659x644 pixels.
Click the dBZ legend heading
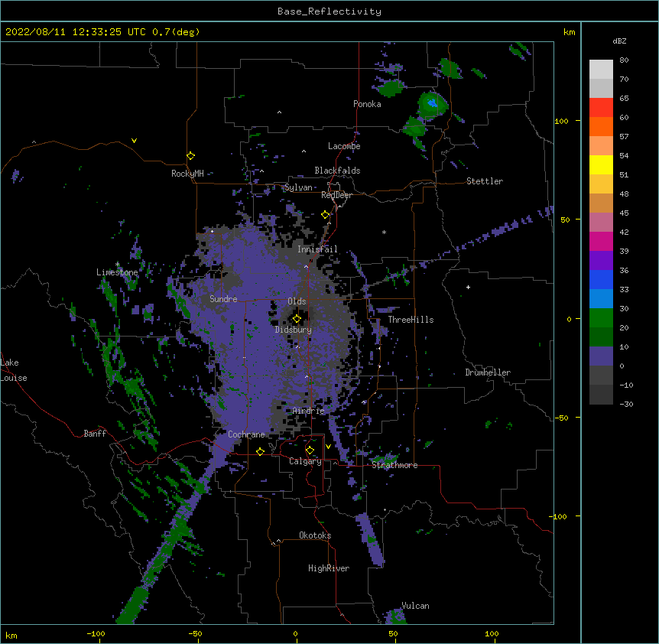(x=619, y=41)
